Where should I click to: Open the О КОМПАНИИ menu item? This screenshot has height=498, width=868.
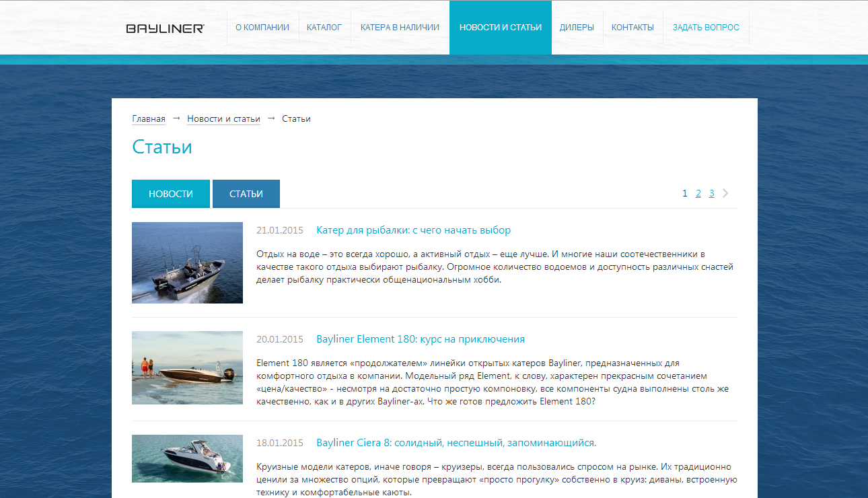click(262, 28)
